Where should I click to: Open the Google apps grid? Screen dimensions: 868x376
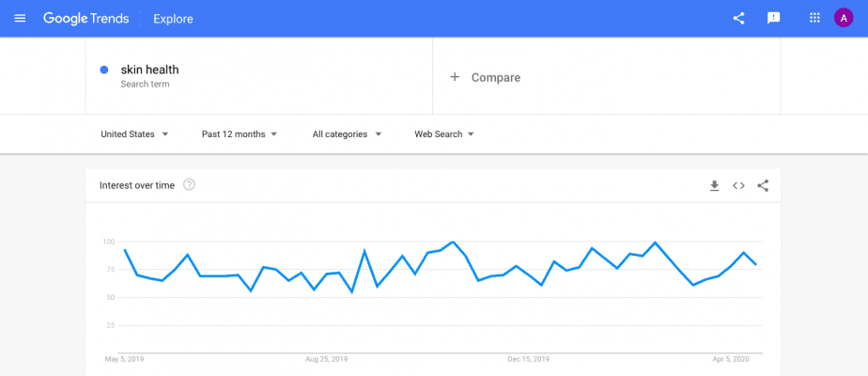point(814,18)
